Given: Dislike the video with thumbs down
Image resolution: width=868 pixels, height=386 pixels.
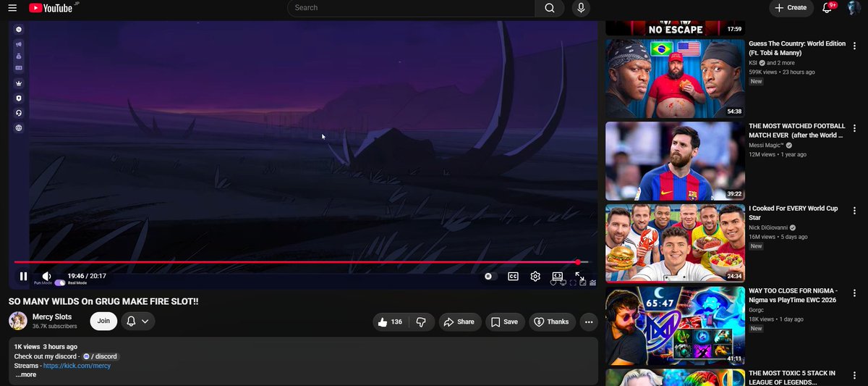Looking at the screenshot, I should tap(422, 322).
